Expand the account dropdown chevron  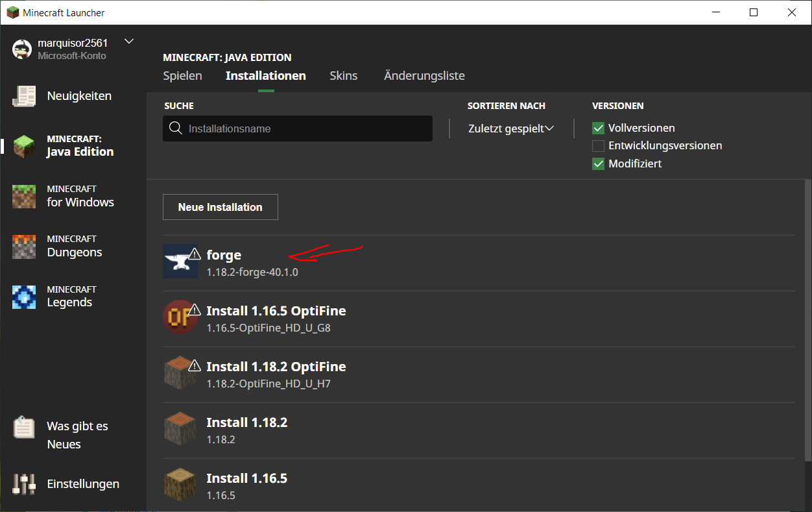(x=128, y=42)
